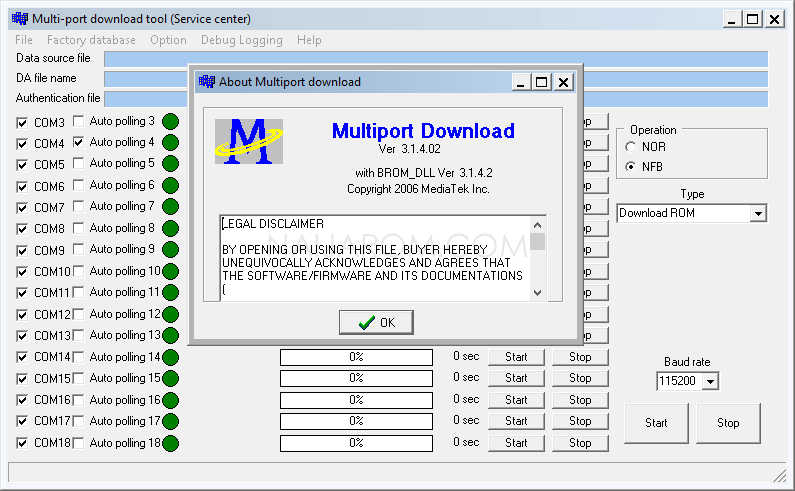Click inside the legal disclaimer text box
795x491 pixels.
point(375,259)
